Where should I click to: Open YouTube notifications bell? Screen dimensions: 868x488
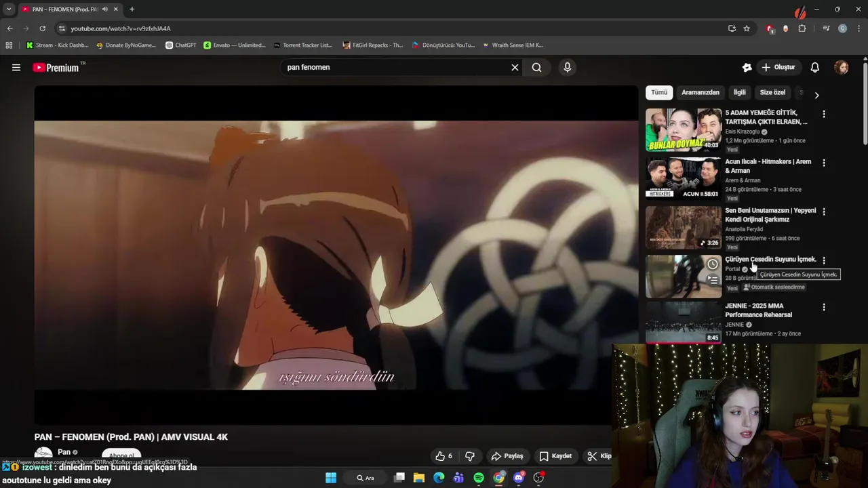coord(815,67)
